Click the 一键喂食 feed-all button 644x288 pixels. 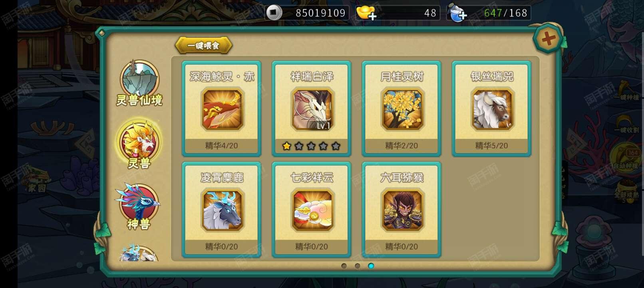click(x=204, y=45)
